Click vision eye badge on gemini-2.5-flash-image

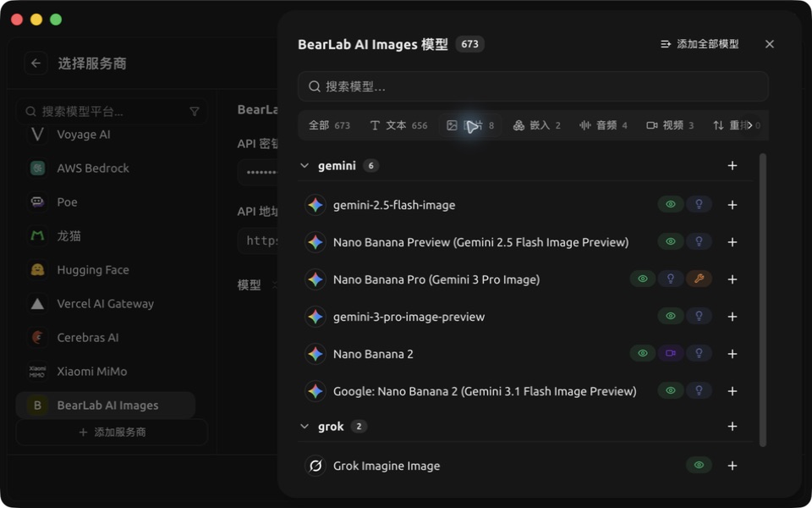click(x=671, y=204)
